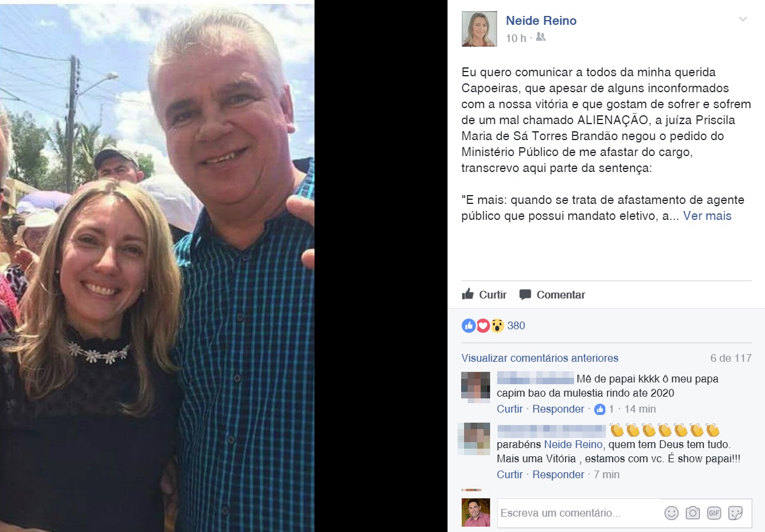Expand Visualizar comentários anteriores

(540, 358)
